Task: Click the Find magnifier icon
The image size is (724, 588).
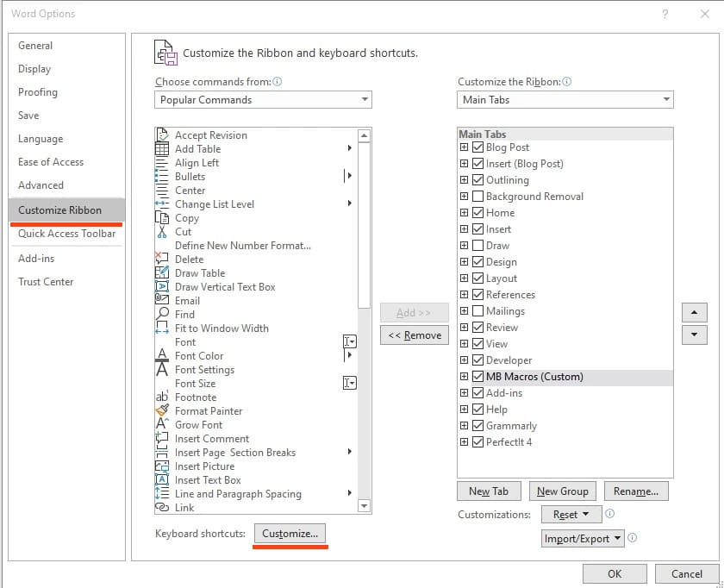Action: (x=161, y=315)
